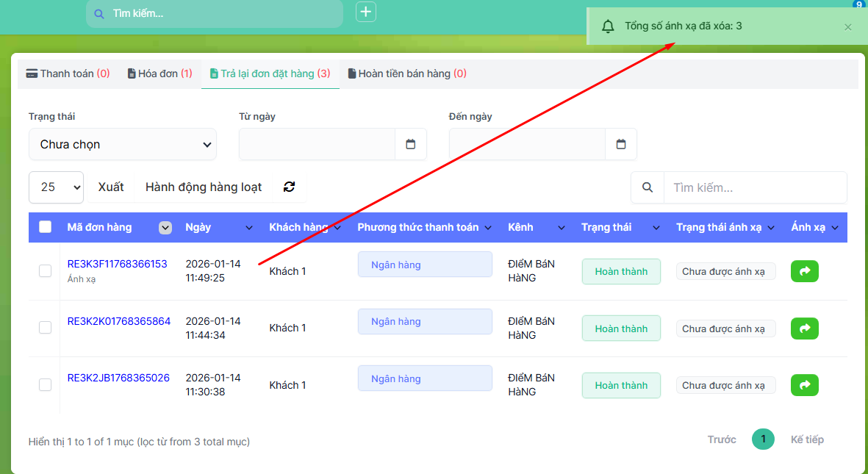The image size is (868, 474).
Task: Switch to the Hoàn tiền bán hàng tab
Action: [407, 73]
